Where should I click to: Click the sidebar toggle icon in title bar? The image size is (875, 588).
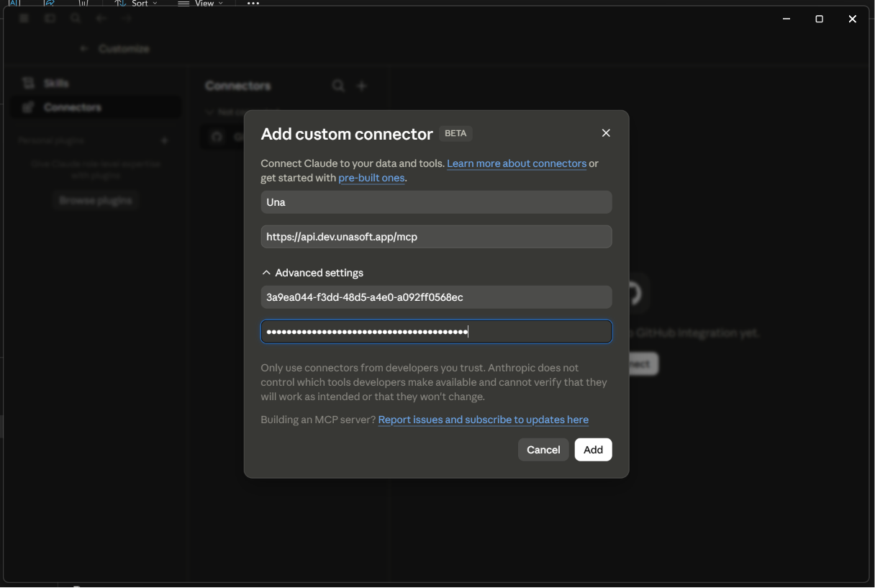50,19
